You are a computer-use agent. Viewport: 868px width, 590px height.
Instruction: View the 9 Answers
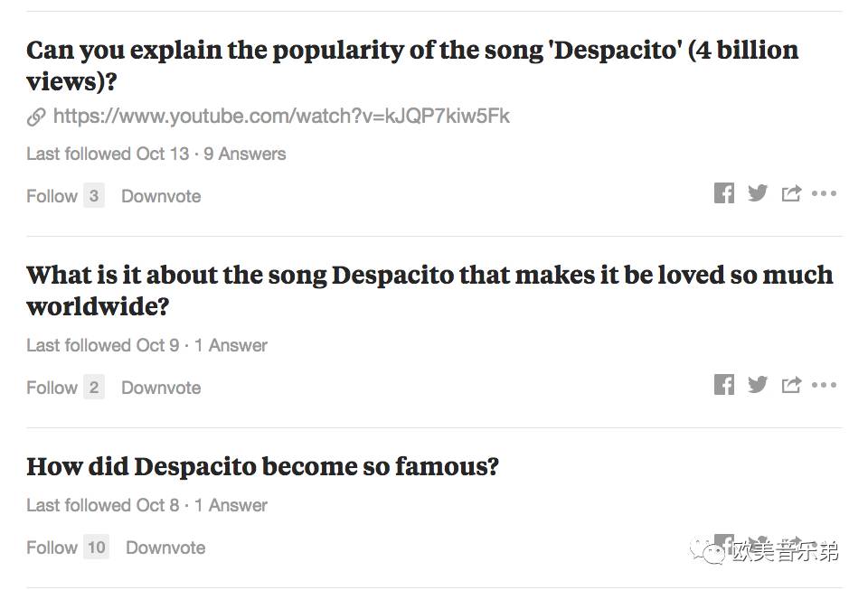click(244, 154)
